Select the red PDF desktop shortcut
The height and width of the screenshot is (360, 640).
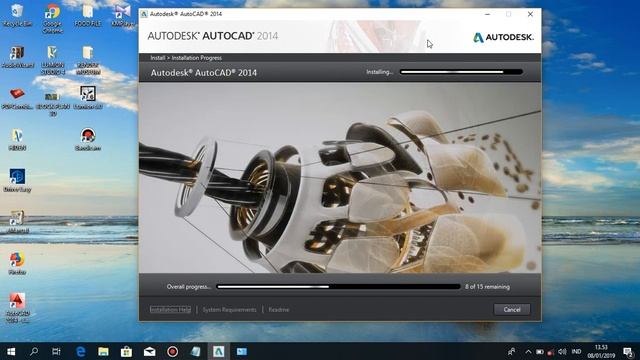click(x=17, y=98)
